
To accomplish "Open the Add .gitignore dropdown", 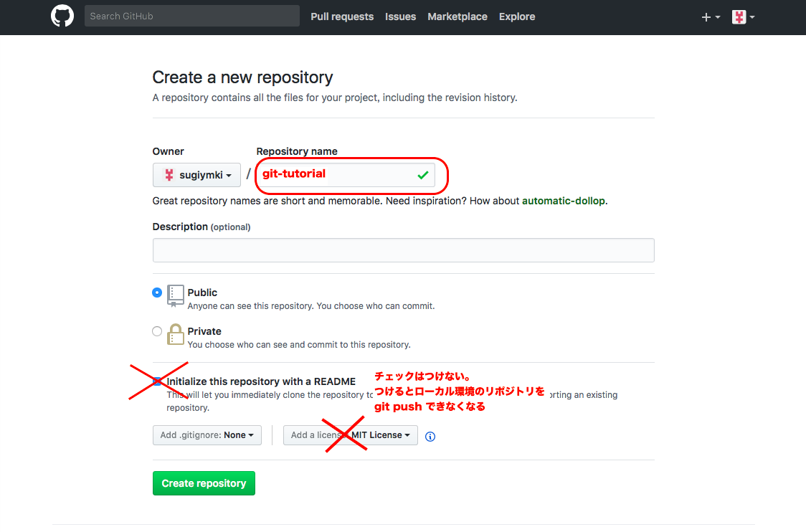I will pos(207,435).
